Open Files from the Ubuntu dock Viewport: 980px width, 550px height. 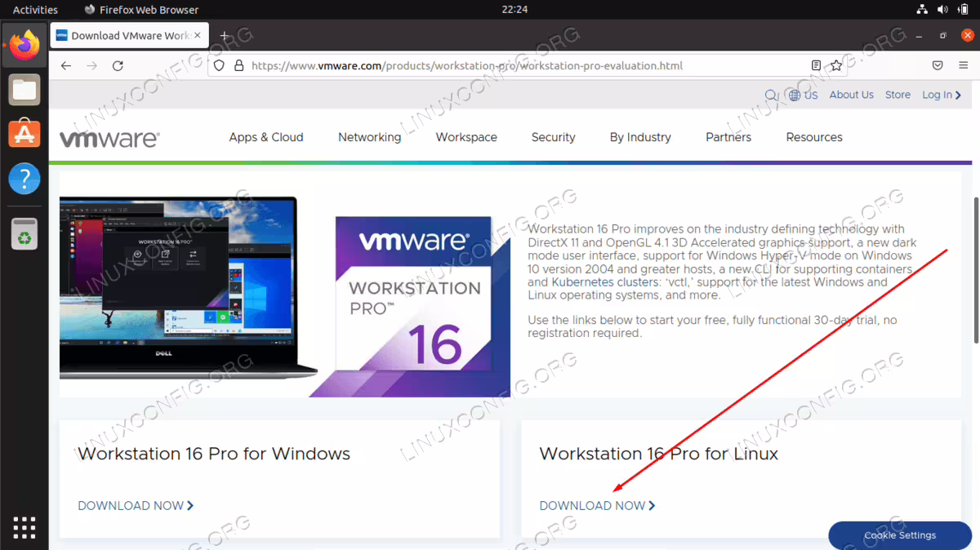24,89
